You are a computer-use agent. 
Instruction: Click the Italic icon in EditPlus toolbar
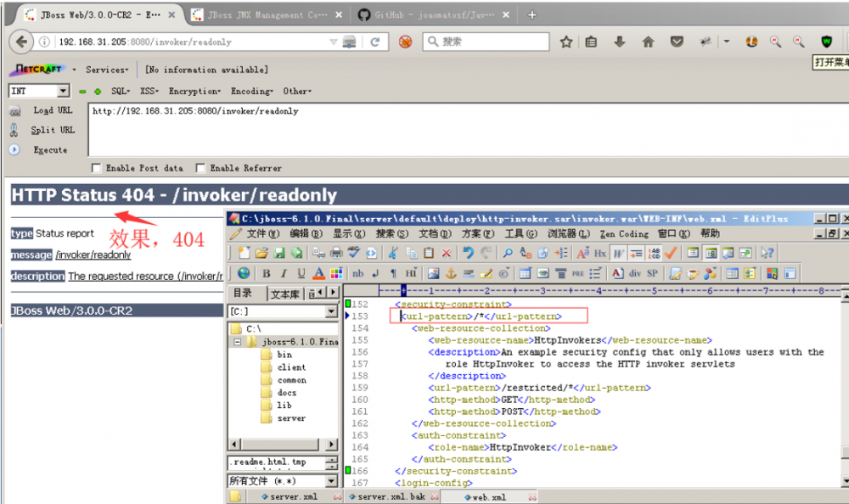coord(284,273)
